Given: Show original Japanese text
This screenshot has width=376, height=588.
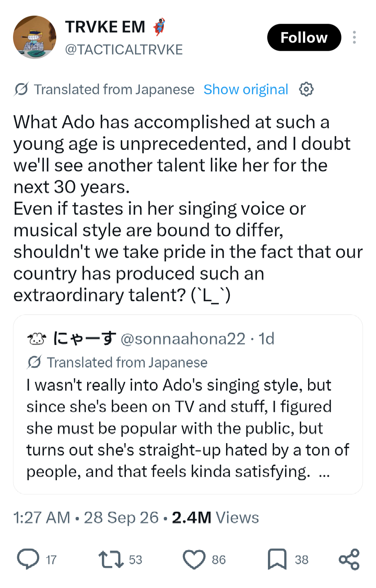Looking at the screenshot, I should [x=246, y=90].
